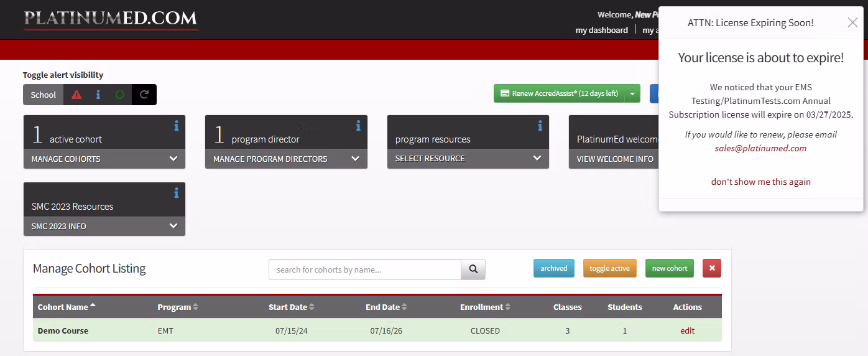Screen dimensions: 868x356
Task: Click info icon on SMC 2023 Resources card
Action: click(177, 194)
